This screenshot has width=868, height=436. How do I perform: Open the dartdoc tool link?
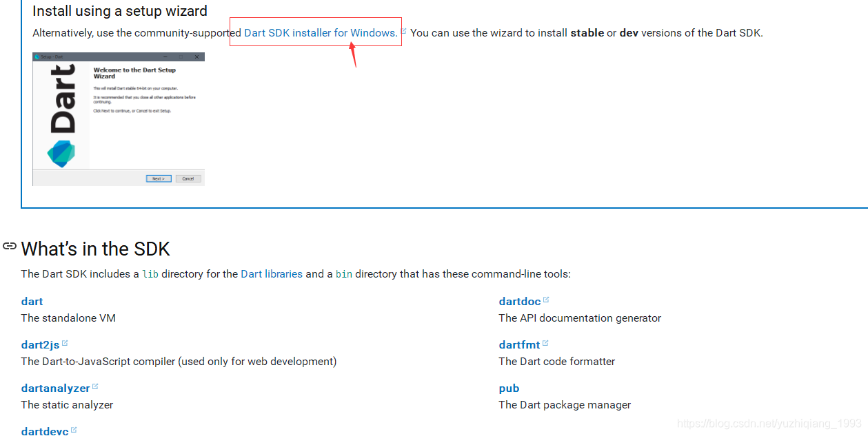520,302
